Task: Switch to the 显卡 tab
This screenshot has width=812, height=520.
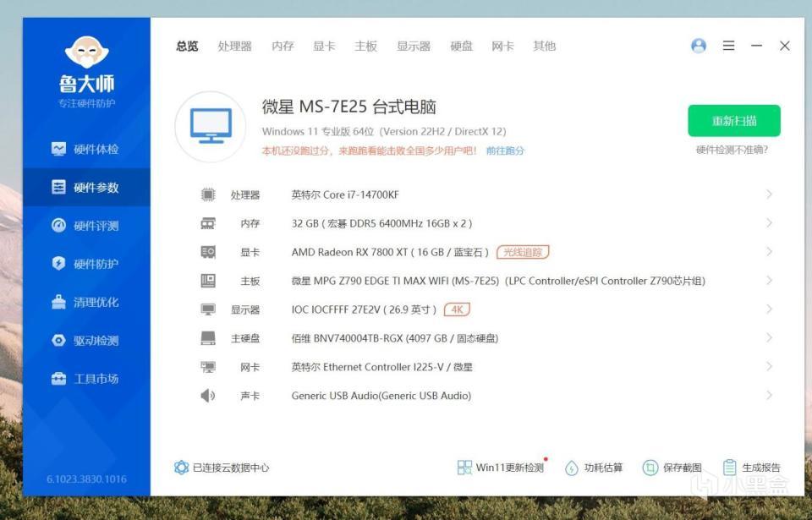Action: (x=324, y=47)
